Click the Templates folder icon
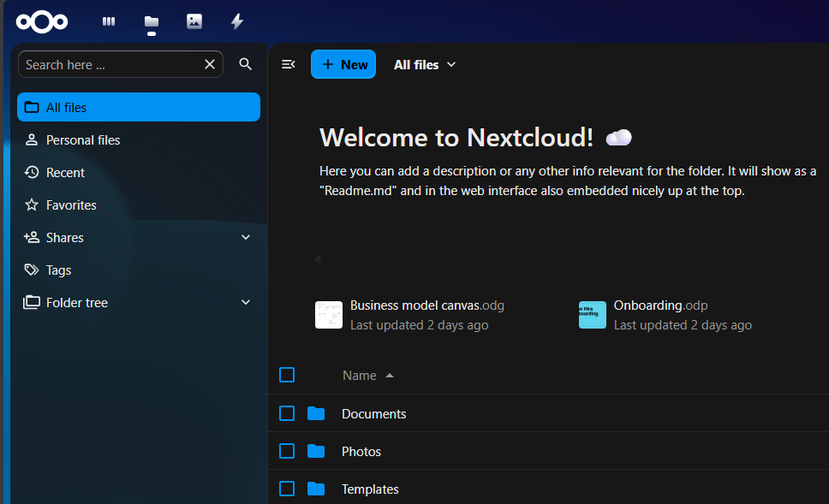This screenshot has height=504, width=829. click(x=316, y=489)
